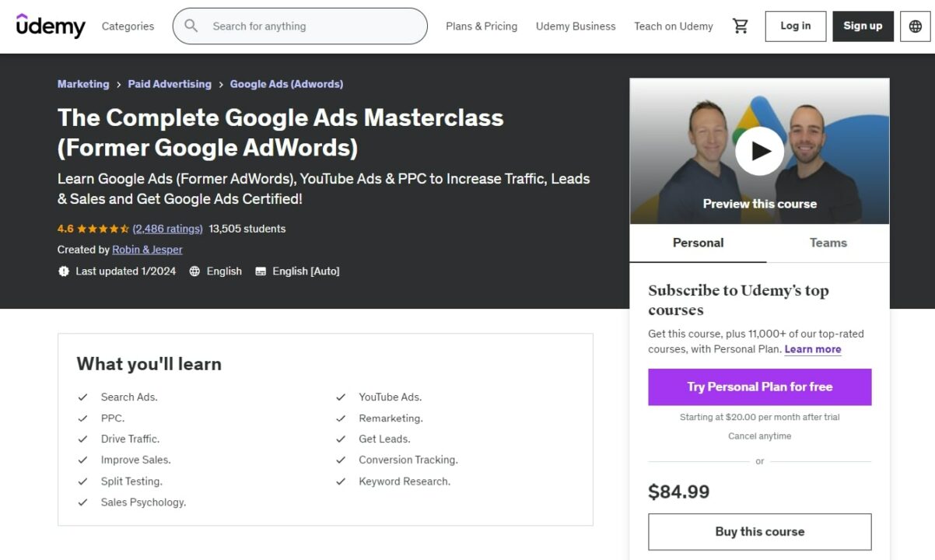This screenshot has height=560, width=935.
Task: Click the globe icon beside English
Action: (x=194, y=271)
